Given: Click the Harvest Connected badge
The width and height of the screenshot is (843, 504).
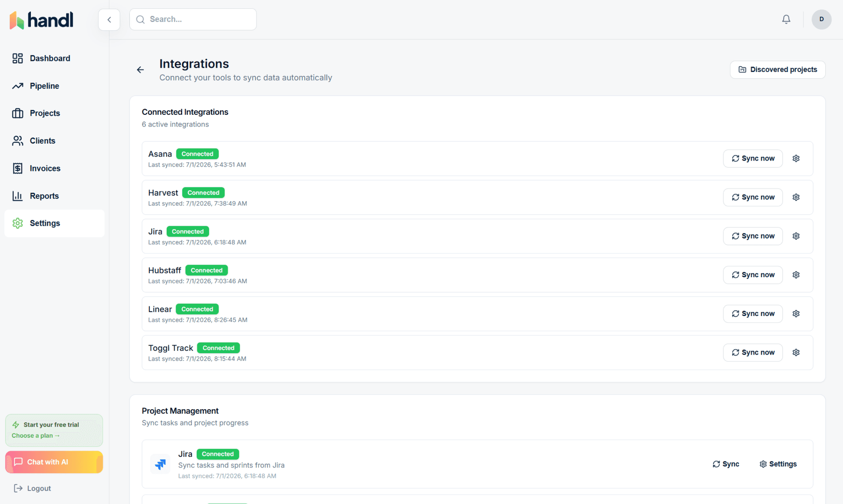Looking at the screenshot, I should (203, 192).
